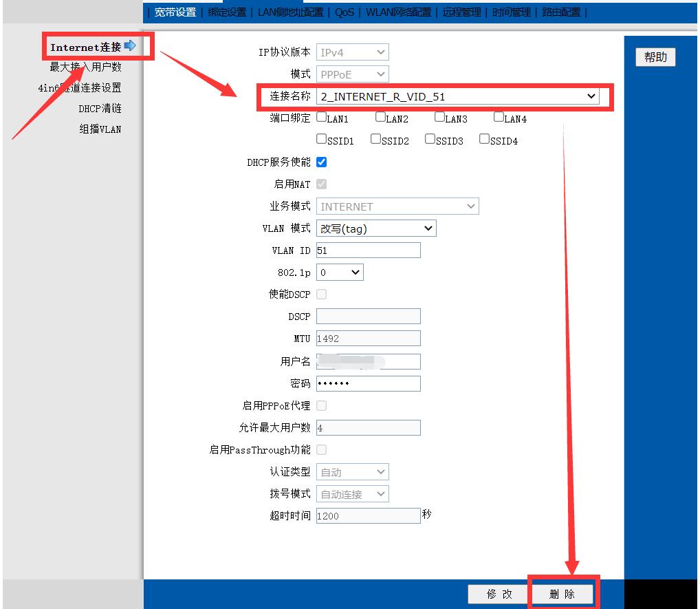
Task: Click the 帮助 help button
Action: click(655, 57)
